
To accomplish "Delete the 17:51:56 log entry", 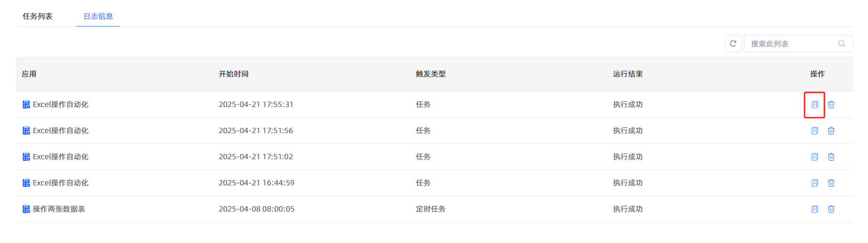I will point(831,131).
